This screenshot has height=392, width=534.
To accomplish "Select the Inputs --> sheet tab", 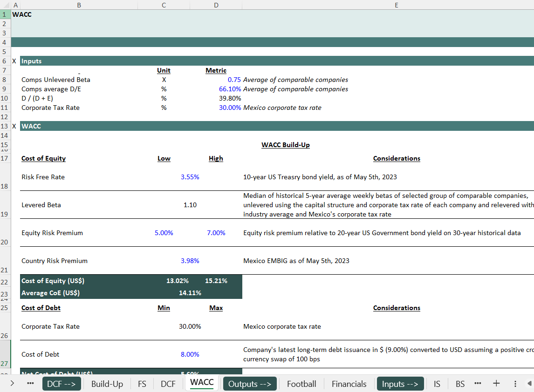I will click(400, 384).
